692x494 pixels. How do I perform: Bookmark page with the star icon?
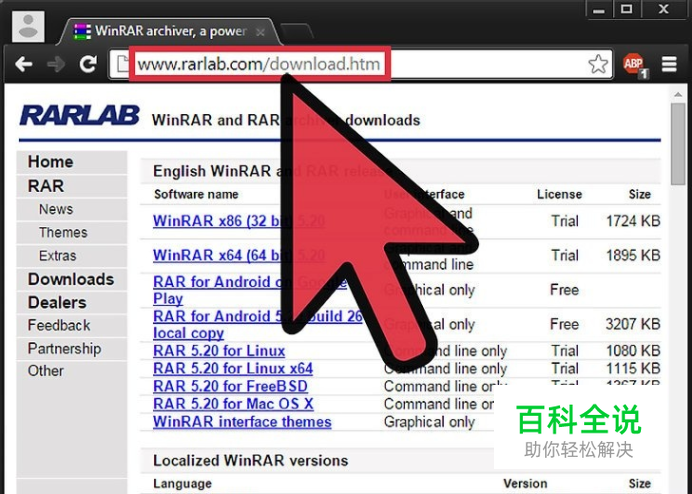point(598,64)
